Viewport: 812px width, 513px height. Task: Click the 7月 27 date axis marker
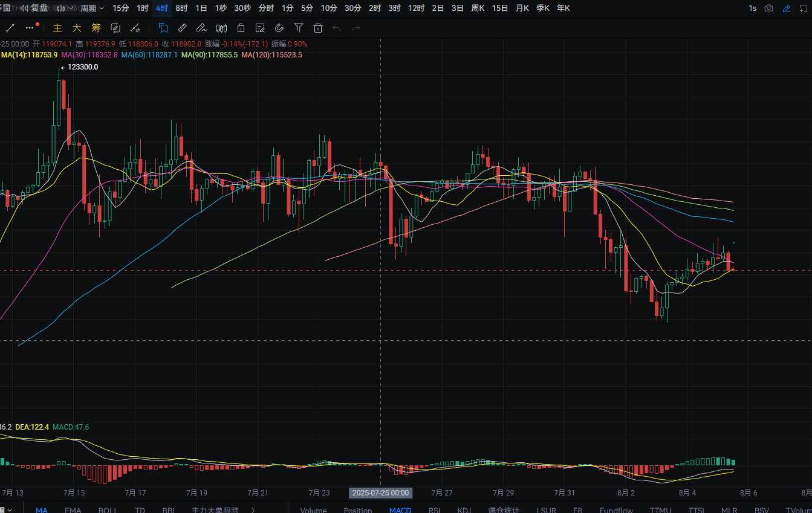pos(442,493)
